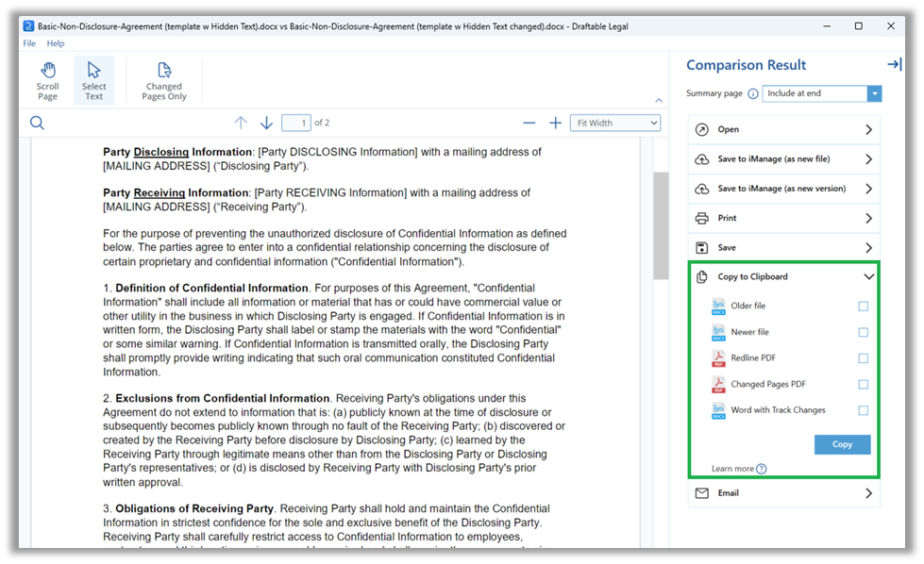Expand the Open section chevron
The width and height of the screenshot is (924, 564).
pos(868,129)
